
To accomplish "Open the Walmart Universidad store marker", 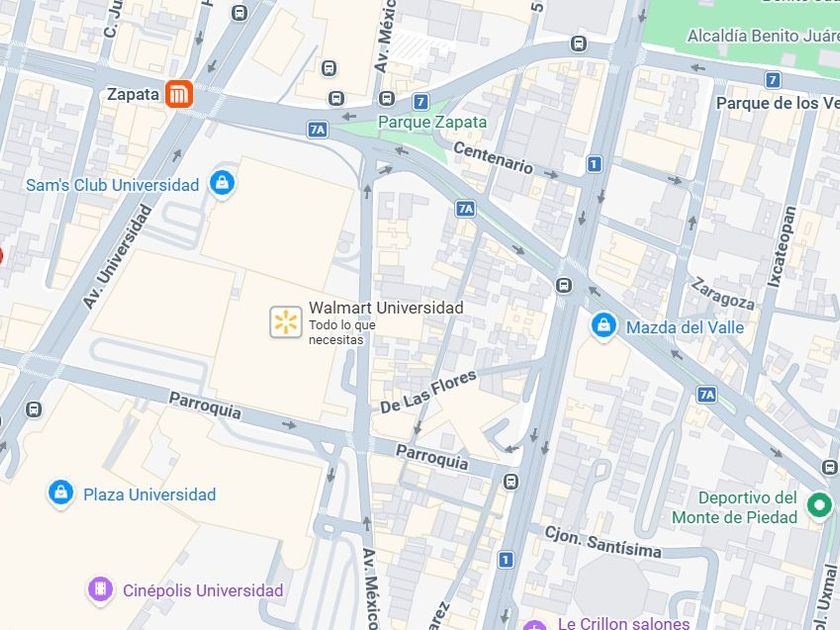I will 286,322.
